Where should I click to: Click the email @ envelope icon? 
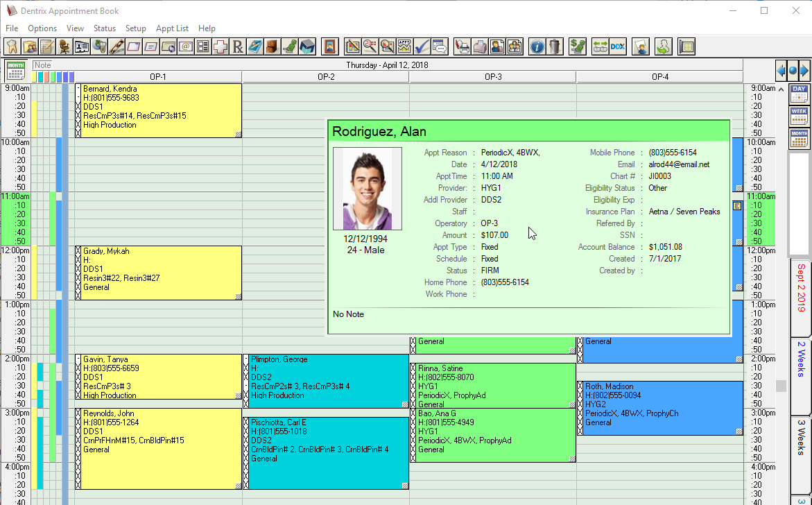pos(185,46)
